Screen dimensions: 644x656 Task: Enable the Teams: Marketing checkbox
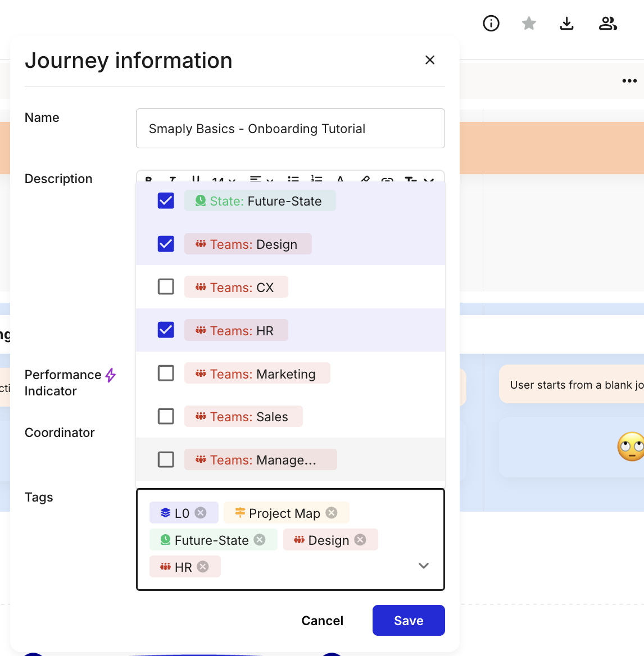coord(166,373)
